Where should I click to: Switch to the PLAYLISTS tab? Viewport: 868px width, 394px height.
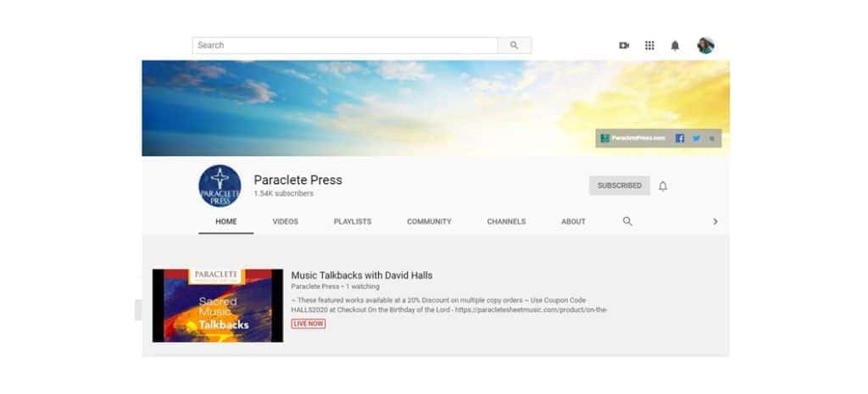pos(353,221)
